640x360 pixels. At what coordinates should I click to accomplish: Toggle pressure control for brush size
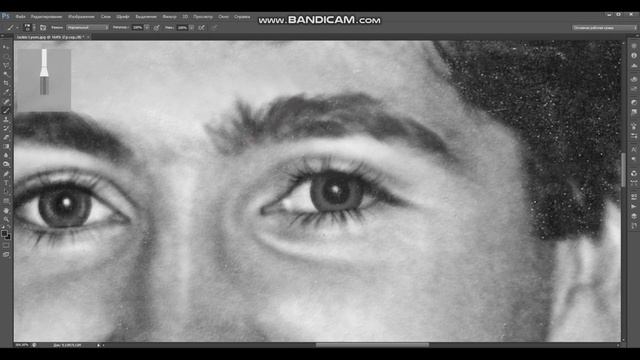(214, 28)
